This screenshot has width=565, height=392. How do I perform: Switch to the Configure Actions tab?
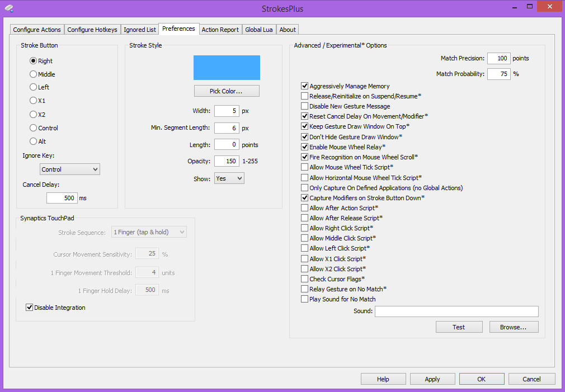(37, 30)
